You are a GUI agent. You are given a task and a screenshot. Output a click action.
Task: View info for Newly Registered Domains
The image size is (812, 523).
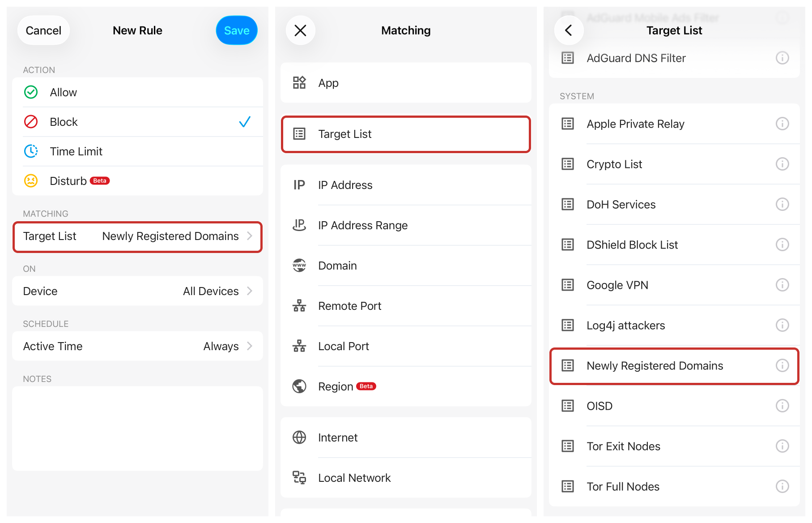(782, 366)
